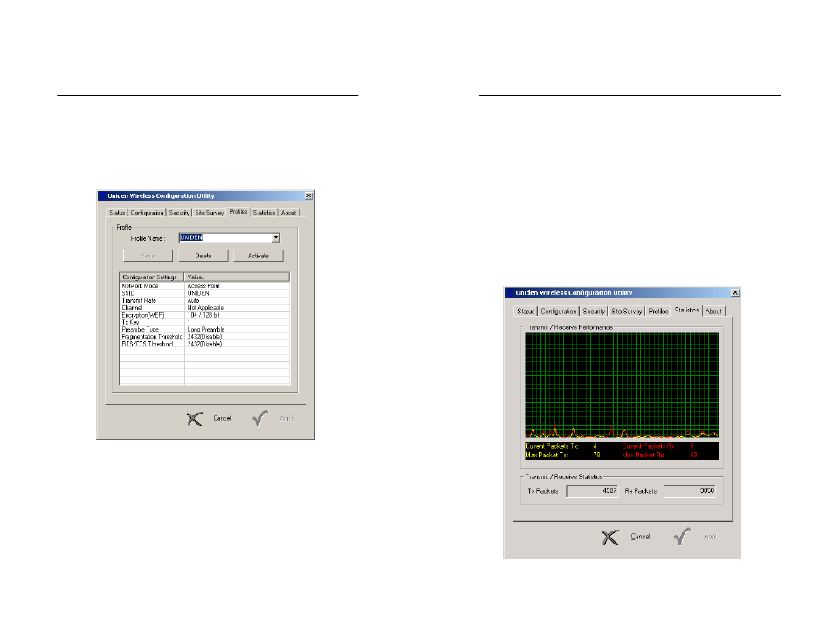The width and height of the screenshot is (833, 644).
Task: Open Configuration tab in the Profiles window
Action: pyautogui.click(x=148, y=213)
